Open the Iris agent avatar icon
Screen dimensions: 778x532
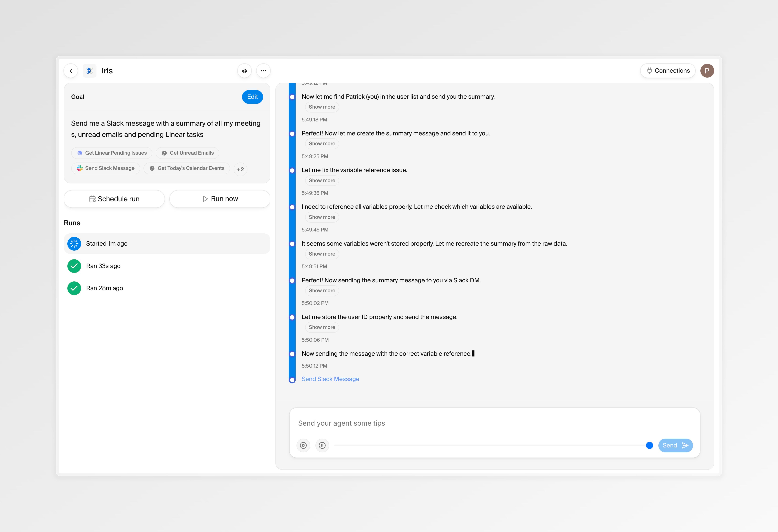[89, 71]
